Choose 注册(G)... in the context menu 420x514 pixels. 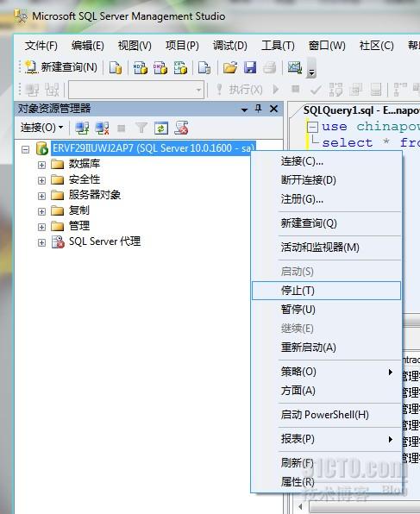tap(327, 199)
